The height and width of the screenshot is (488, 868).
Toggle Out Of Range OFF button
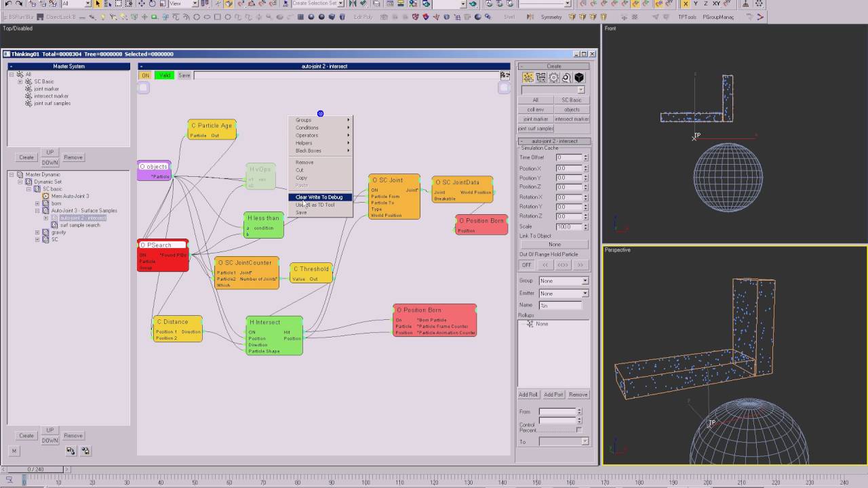526,265
